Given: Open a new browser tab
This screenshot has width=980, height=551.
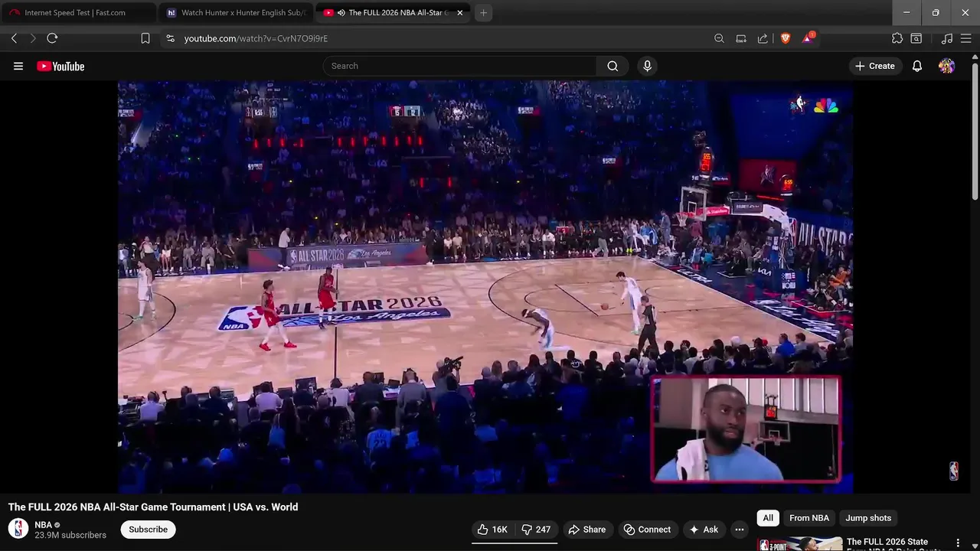Looking at the screenshot, I should pyautogui.click(x=483, y=12).
